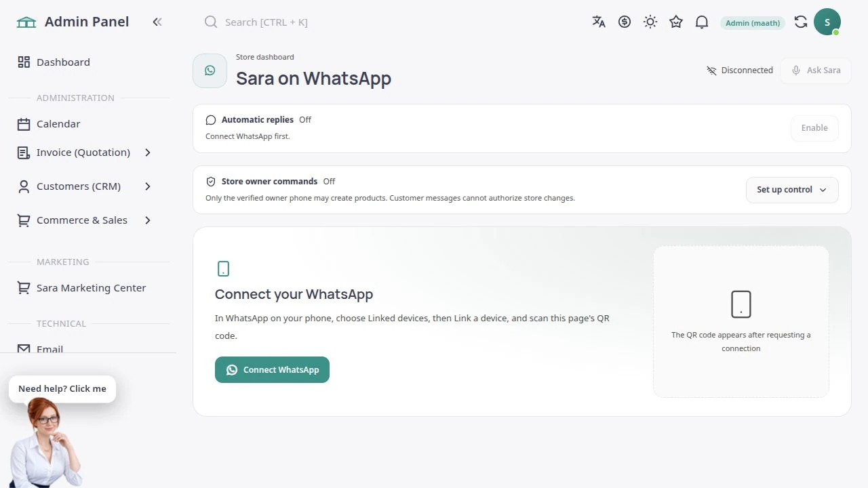
Task: Expand the Invoice (Quotation) menu
Action: (x=88, y=152)
